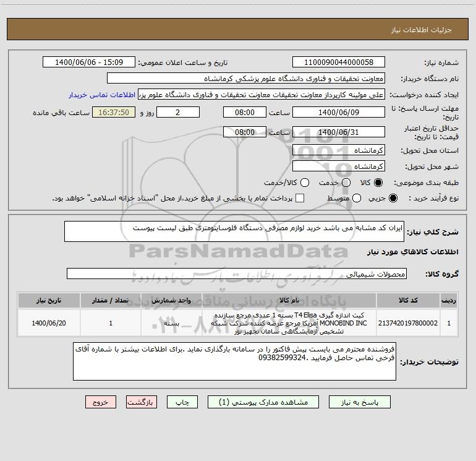Click the پاسخ به نیاز button
Viewport: 476px width, 461px height.
pos(359,402)
